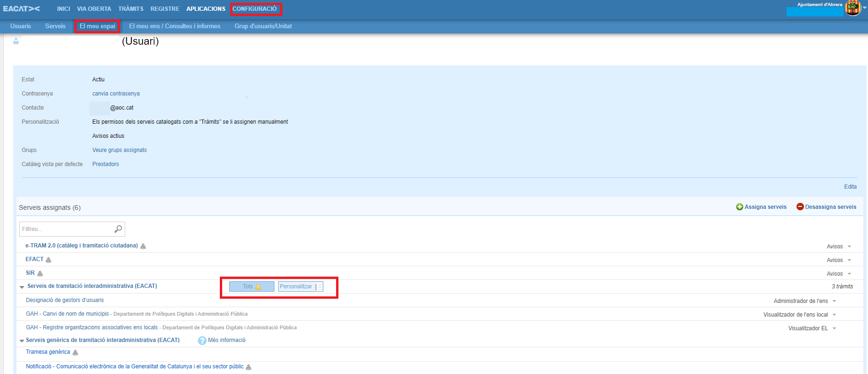Click the Ajuntament d'Abrera crest avatar
The height and width of the screenshot is (374, 868).
[x=852, y=8]
